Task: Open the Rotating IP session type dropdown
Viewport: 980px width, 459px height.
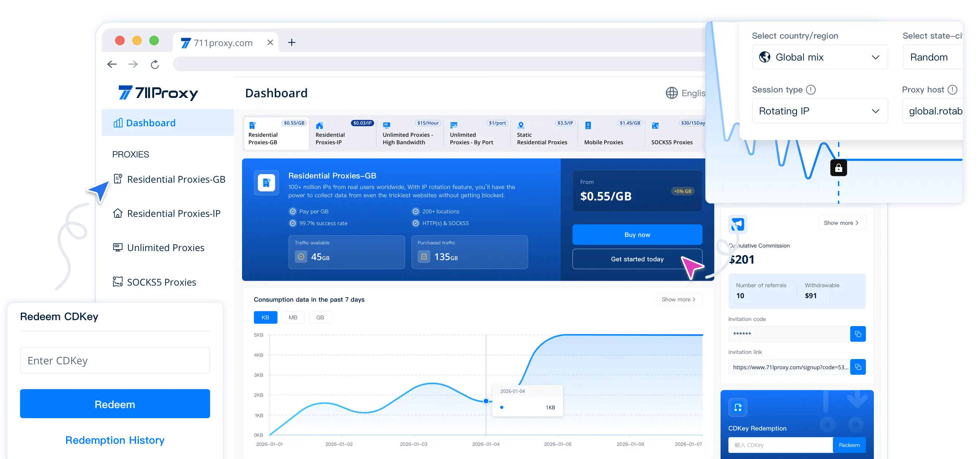Action: 820,111
